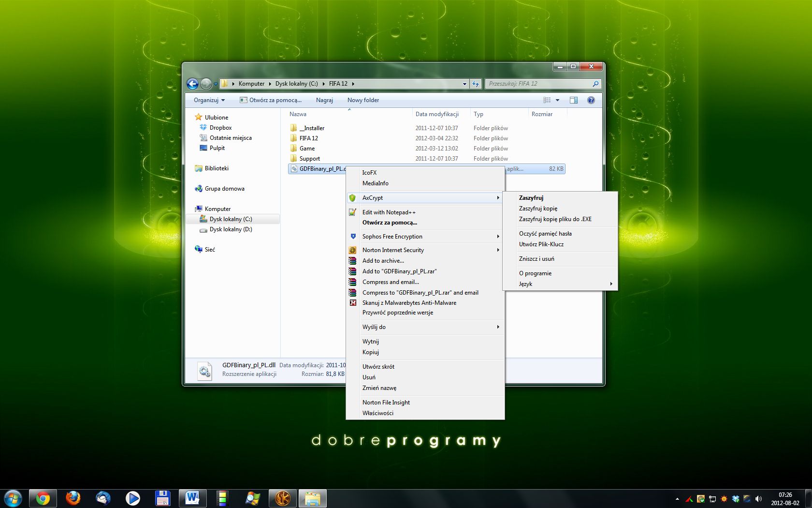Expand the Język submenu
The width and height of the screenshot is (812, 508).
(x=560, y=284)
